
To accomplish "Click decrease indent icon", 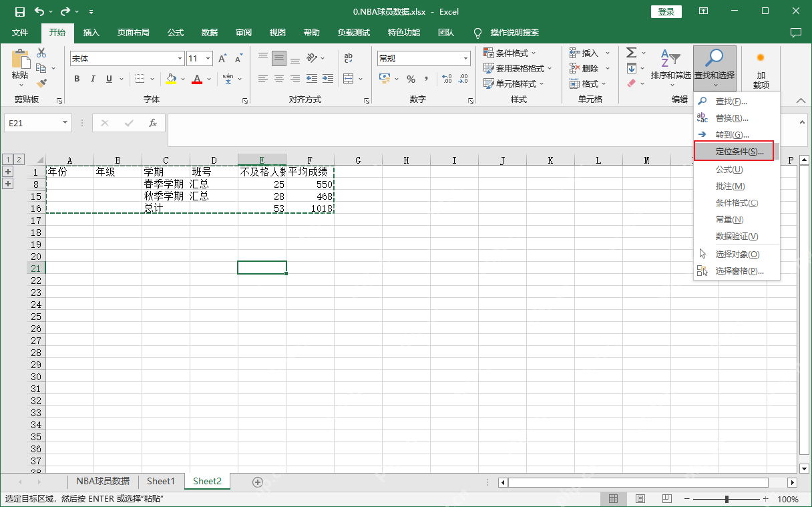I will (x=312, y=79).
